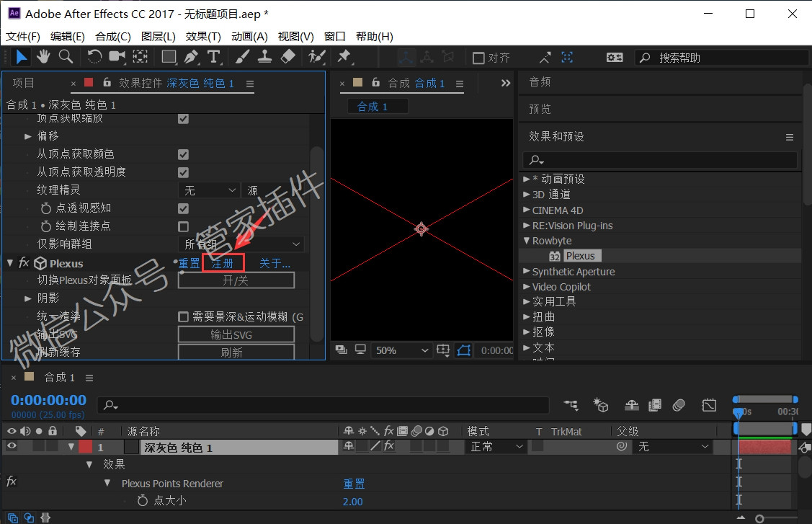The height and width of the screenshot is (524, 812).
Task: Click the red layer label color swatch
Action: [x=86, y=446]
